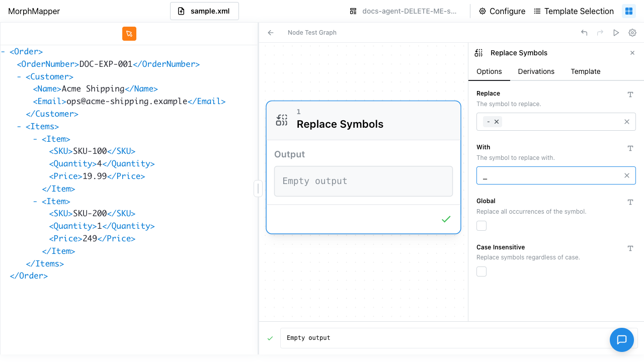The width and height of the screenshot is (644, 362).
Task: Collapse the Customer element
Action: (x=19, y=77)
